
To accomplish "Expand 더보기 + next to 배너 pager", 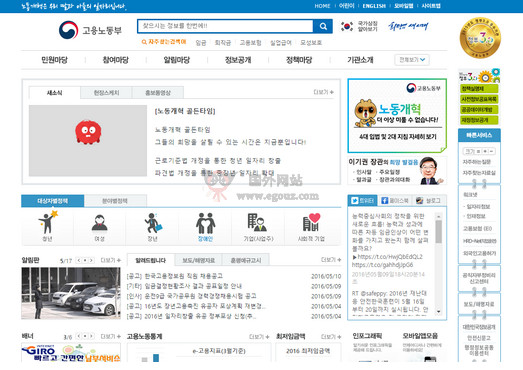I will [x=111, y=336].
